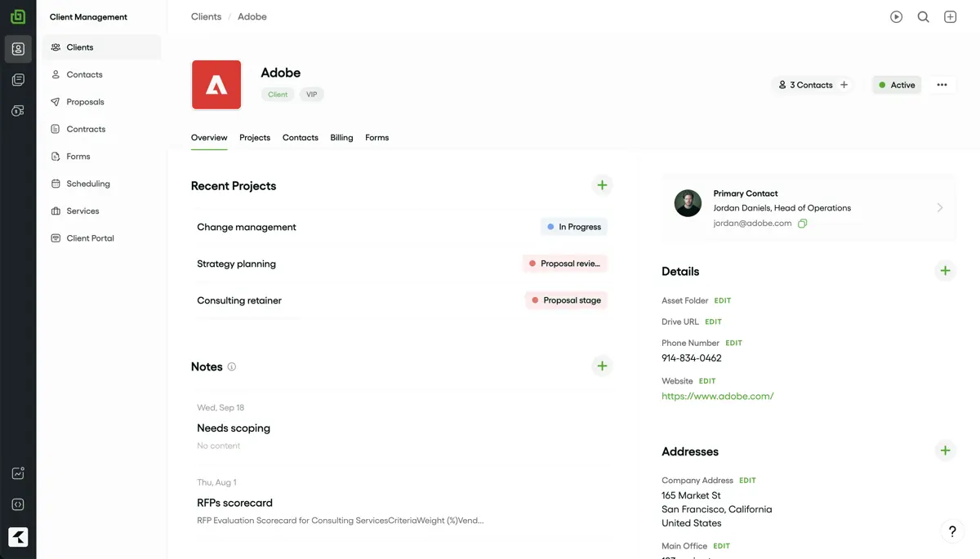The image size is (980, 559).
Task: Open the In Progress status dropdown
Action: (x=574, y=227)
